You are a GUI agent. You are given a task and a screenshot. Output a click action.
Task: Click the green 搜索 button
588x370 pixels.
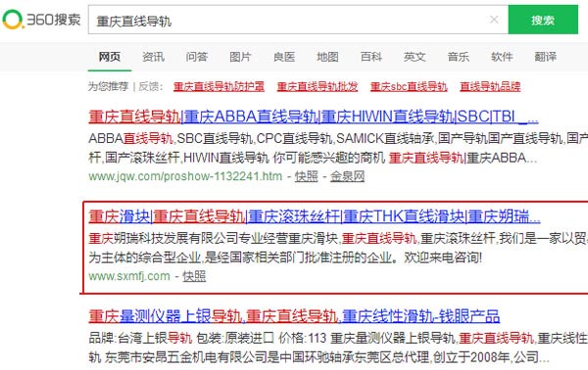click(543, 20)
